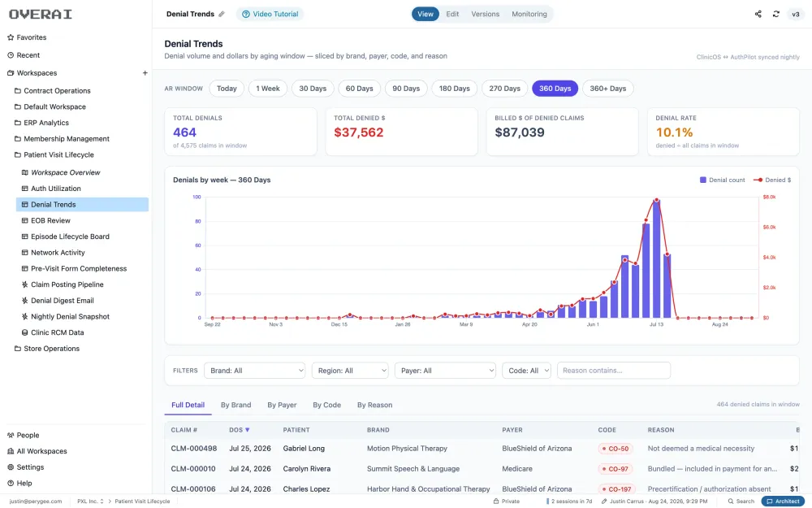Select the Today AR window
The width and height of the screenshot is (812, 508).
[x=227, y=89]
